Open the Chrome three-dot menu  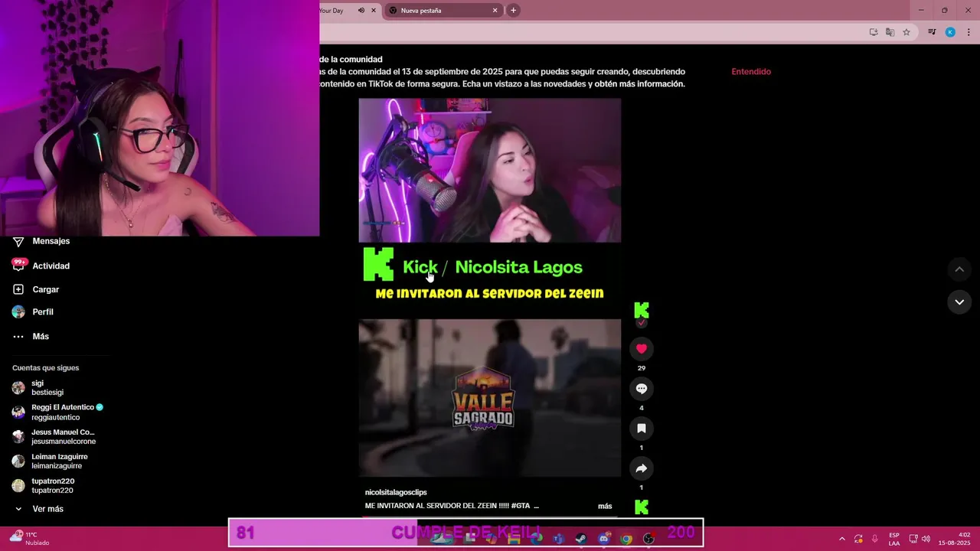coord(969,32)
